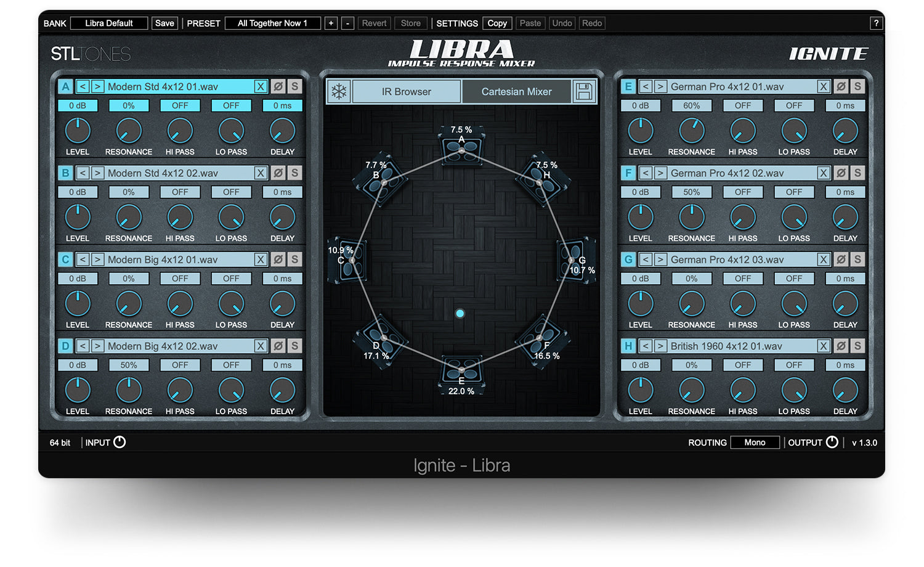Screen dimensions: 924x567
Task: Open the help question mark
Action: point(875,23)
